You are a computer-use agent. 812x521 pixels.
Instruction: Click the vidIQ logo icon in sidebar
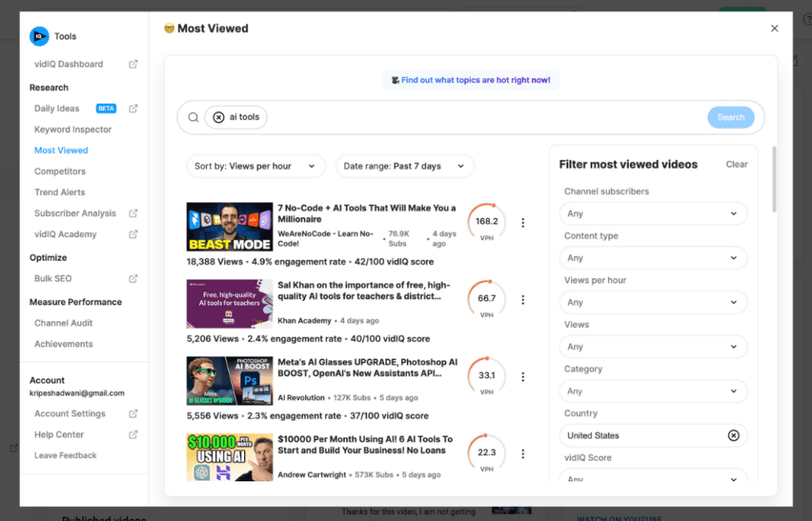[38, 36]
